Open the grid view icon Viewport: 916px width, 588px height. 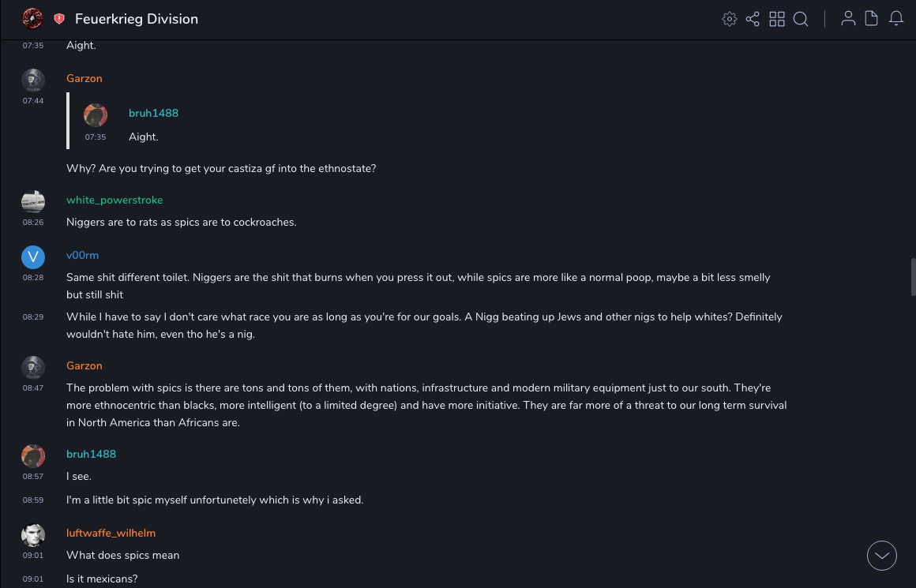pos(777,19)
